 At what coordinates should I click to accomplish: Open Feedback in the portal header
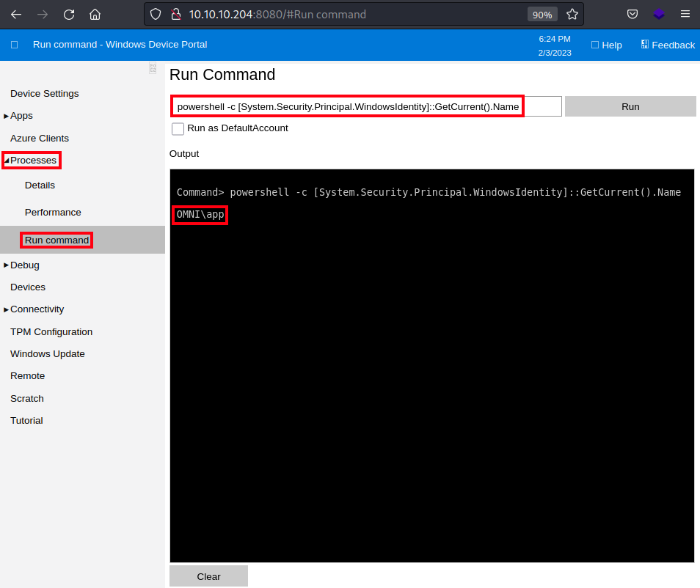668,45
